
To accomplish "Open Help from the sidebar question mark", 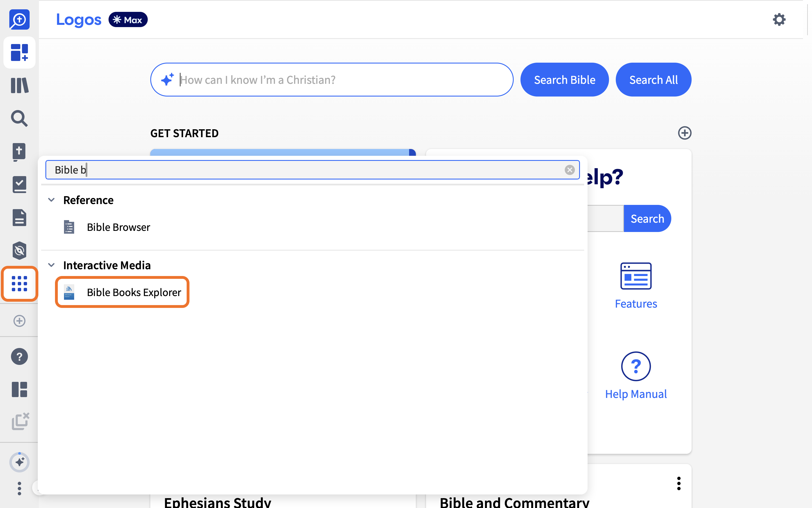I will tap(19, 356).
